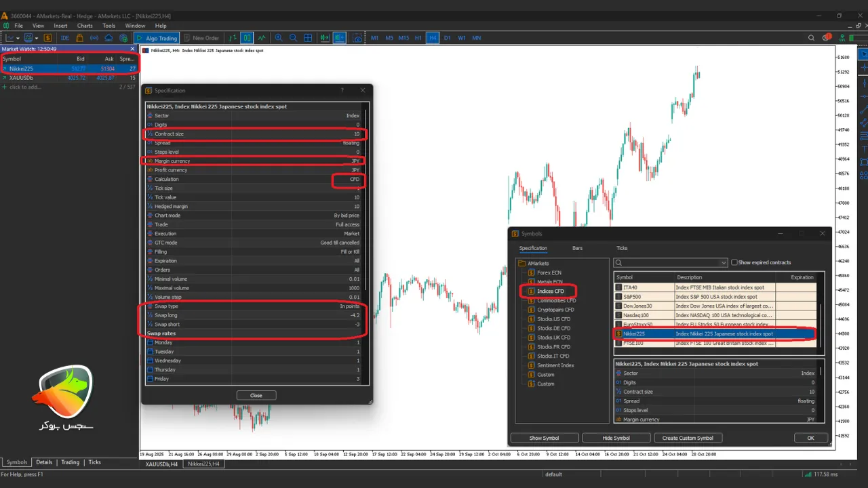Screen dimensions: 868x488
Task: Enable Show expired contracts checkbox
Action: (734, 262)
